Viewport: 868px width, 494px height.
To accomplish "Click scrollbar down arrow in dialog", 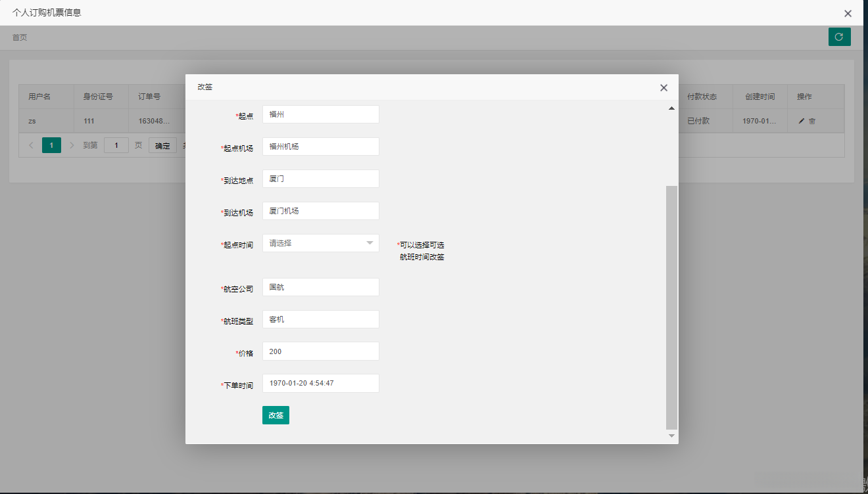I will pyautogui.click(x=671, y=436).
